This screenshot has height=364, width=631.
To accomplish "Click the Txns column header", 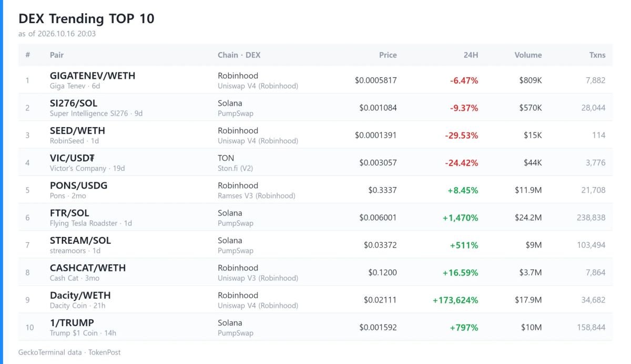I will [x=597, y=55].
